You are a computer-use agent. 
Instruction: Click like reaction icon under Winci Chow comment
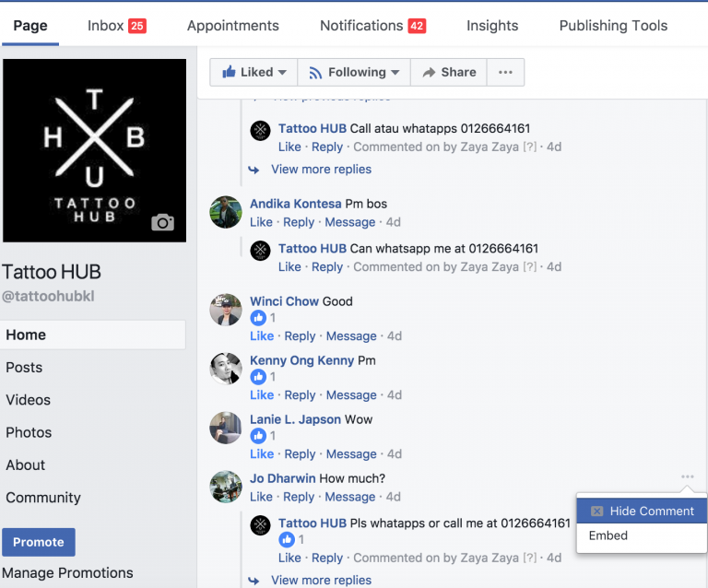[x=258, y=318]
